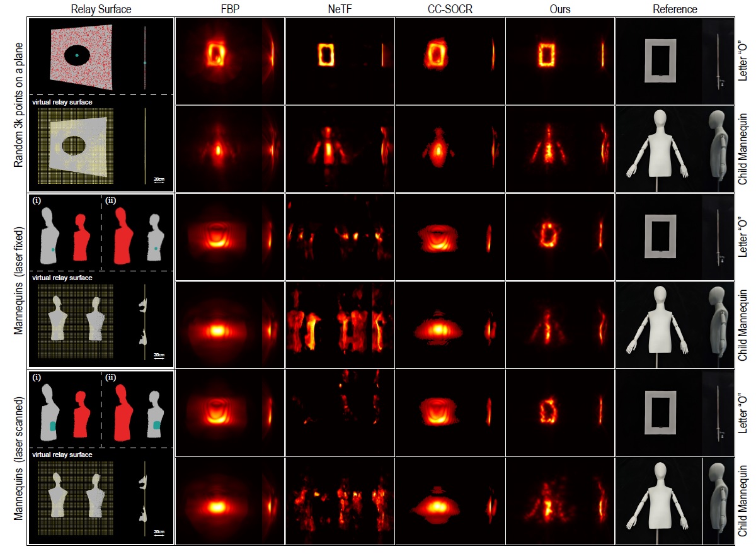
Task: Select NeTF Letter O image, laser scanned group
Action: [340, 413]
